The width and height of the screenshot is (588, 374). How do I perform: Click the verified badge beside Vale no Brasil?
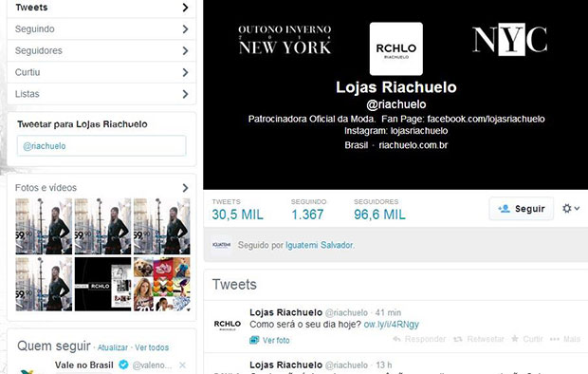point(123,365)
